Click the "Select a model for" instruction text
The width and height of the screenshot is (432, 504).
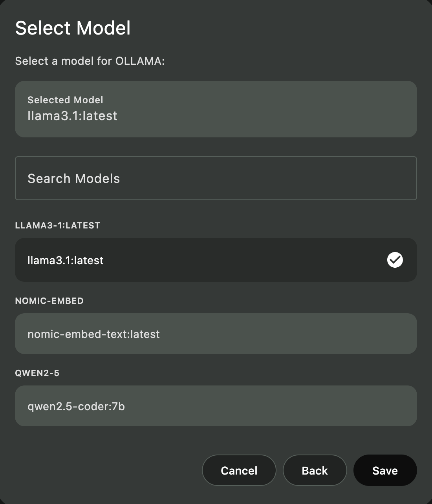[64, 61]
